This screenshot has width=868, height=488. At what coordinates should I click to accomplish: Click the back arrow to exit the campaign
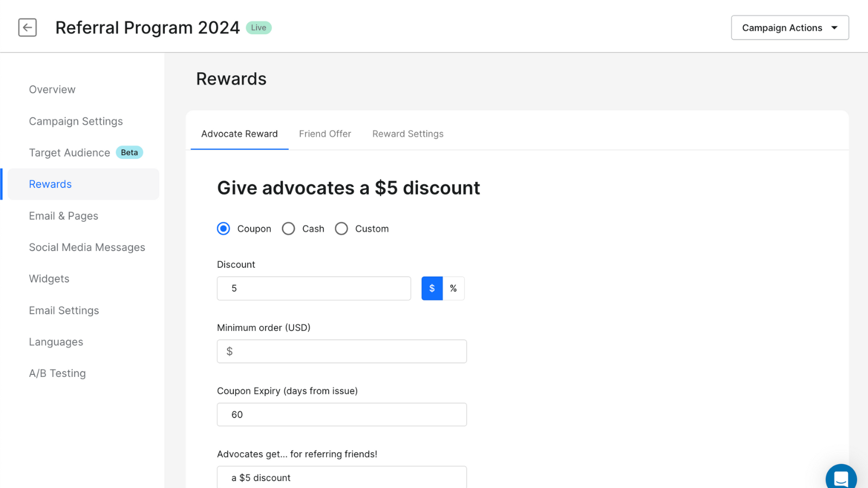27,27
